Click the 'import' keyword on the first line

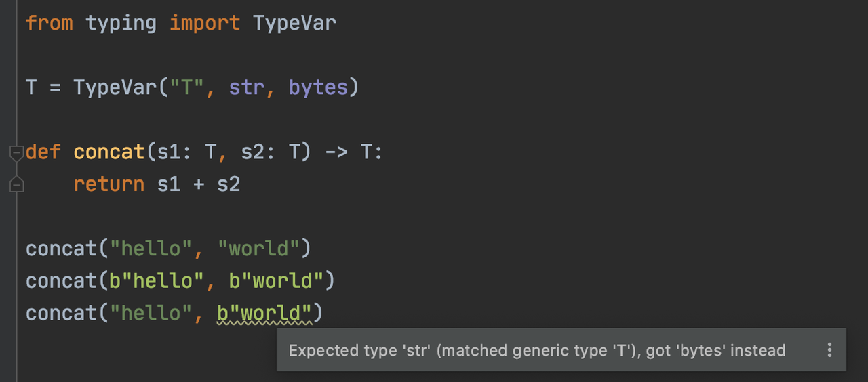tap(204, 24)
